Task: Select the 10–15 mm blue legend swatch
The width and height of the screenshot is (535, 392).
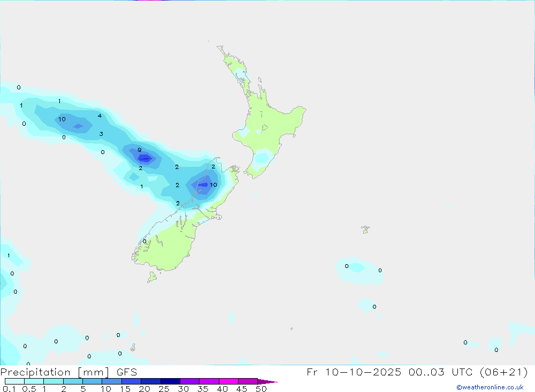Action: click(112, 381)
